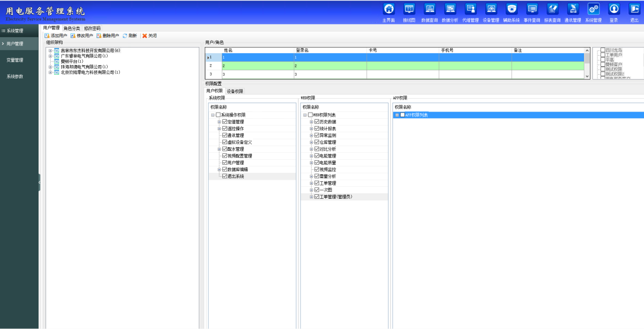Toggle the 视频监控 WEB permission checkbox

click(316, 170)
